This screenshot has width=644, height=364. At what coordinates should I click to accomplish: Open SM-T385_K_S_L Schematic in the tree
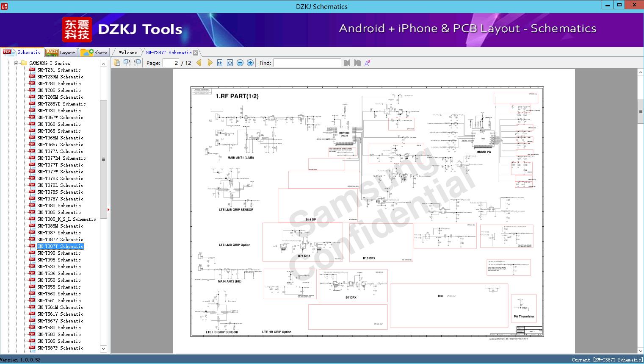pos(66,219)
